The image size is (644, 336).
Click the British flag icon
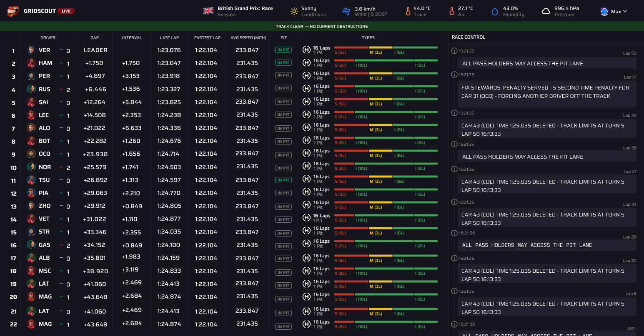(x=208, y=10)
